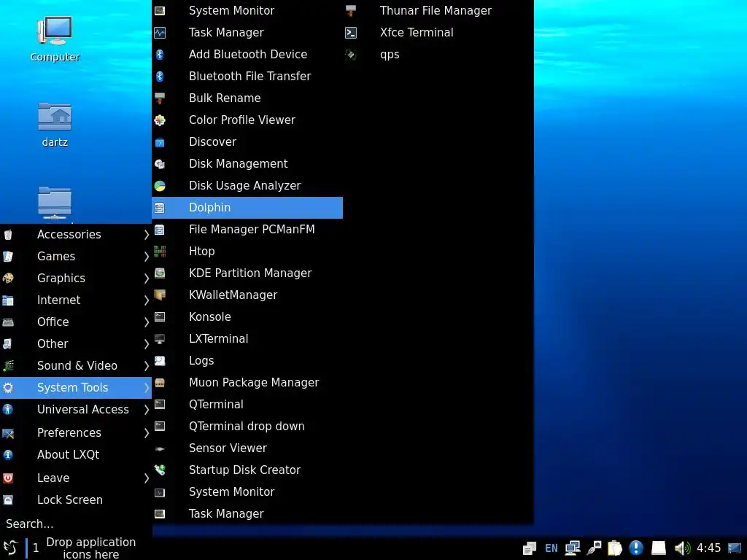Click the Disk Usage Analyzer icon
The image size is (747, 560).
(160, 186)
